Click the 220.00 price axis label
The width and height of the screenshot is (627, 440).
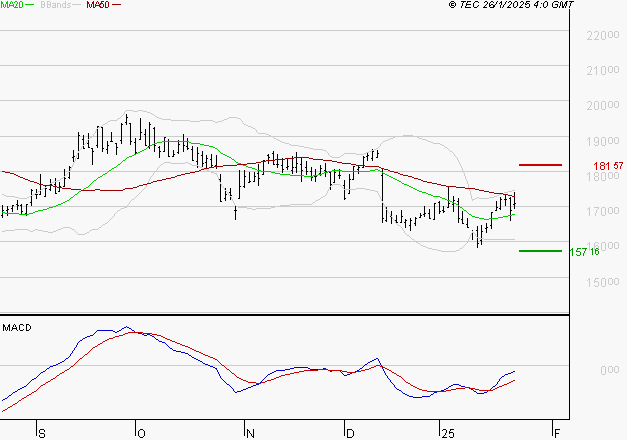(x=603, y=36)
